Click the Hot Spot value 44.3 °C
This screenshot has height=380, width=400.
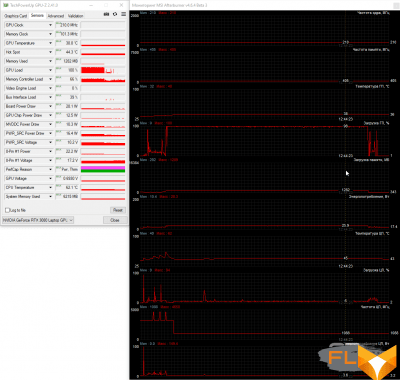click(67, 52)
